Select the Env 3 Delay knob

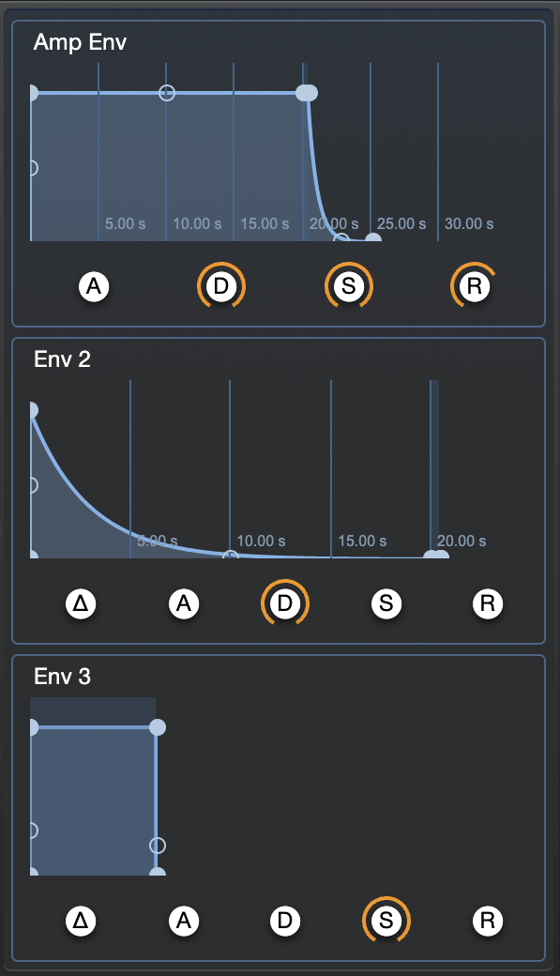click(81, 921)
